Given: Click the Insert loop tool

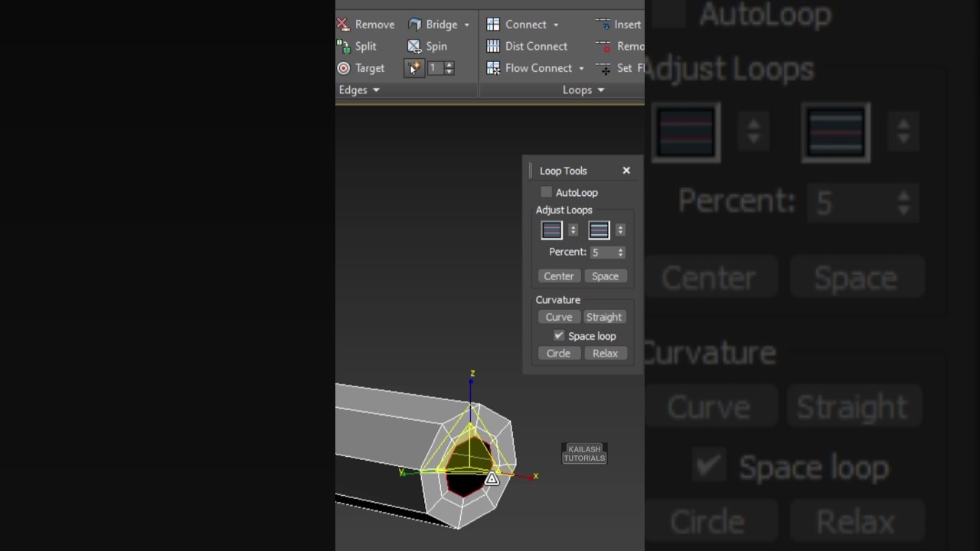Looking at the screenshot, I should click(x=619, y=24).
